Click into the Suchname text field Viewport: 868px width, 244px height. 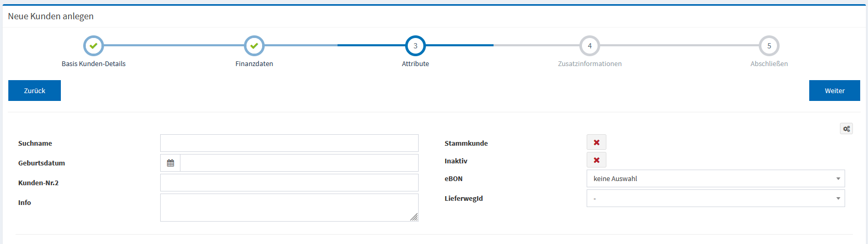[289, 143]
